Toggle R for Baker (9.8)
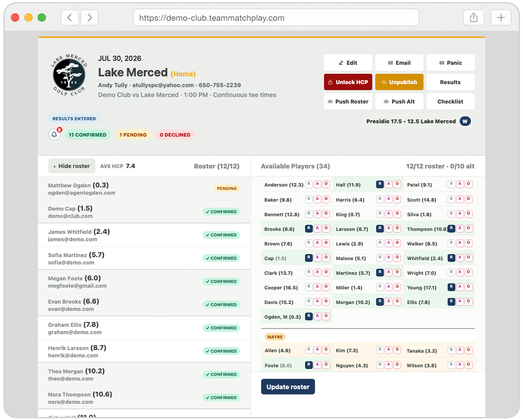Image resolution: width=523 pixels, height=420 pixels. (309, 199)
